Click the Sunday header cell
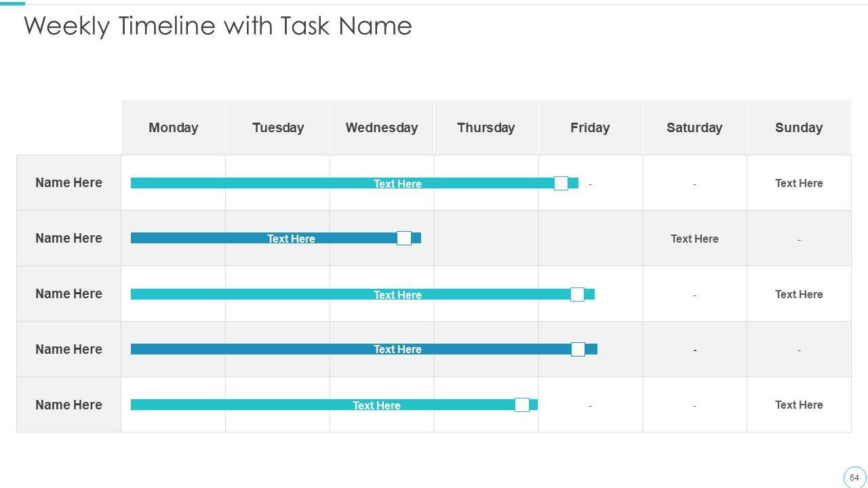The height and width of the screenshot is (488, 868). coord(799,127)
